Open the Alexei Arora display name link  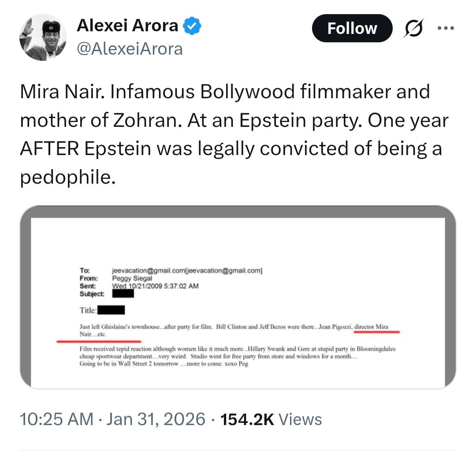(127, 26)
